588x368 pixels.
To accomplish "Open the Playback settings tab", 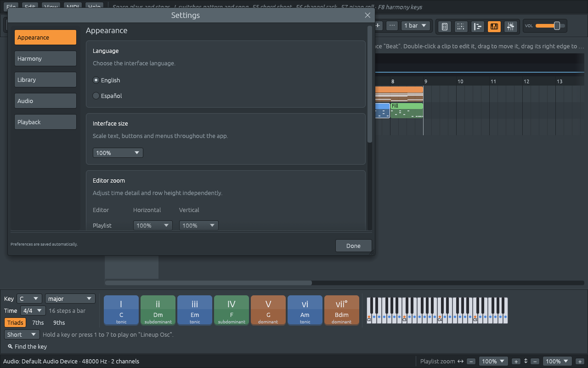I will 45,122.
